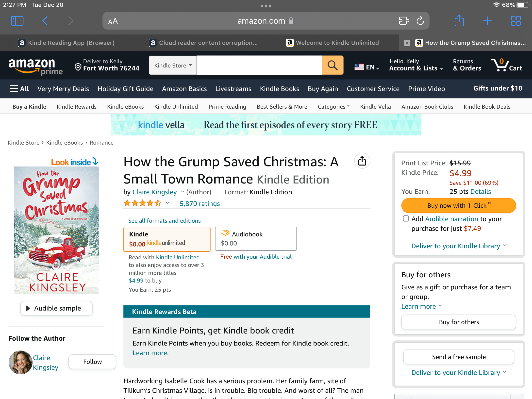Open the All hamburger menu
The image size is (532, 399).
point(19,88)
